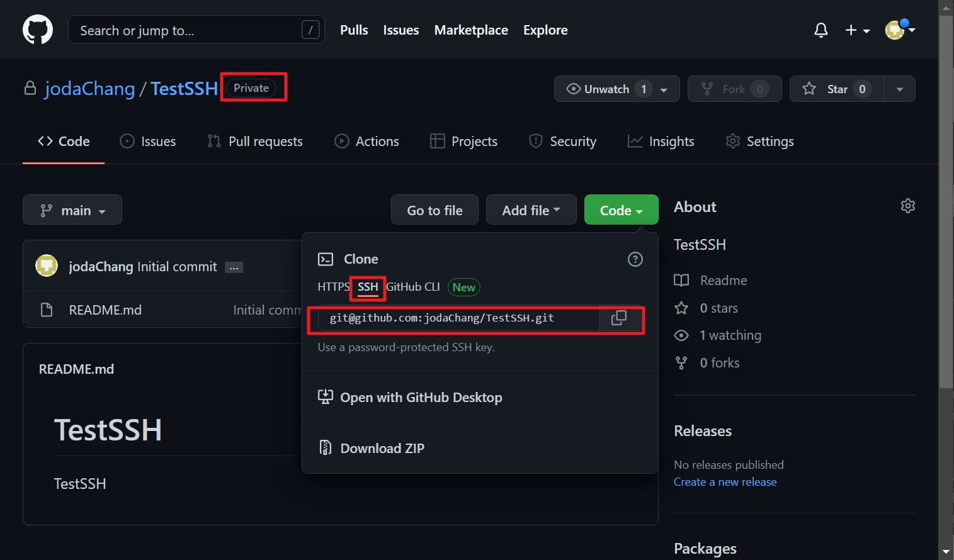Open Marketplace from top navigation
Viewport: 954px width, 560px height.
pyautogui.click(x=471, y=30)
